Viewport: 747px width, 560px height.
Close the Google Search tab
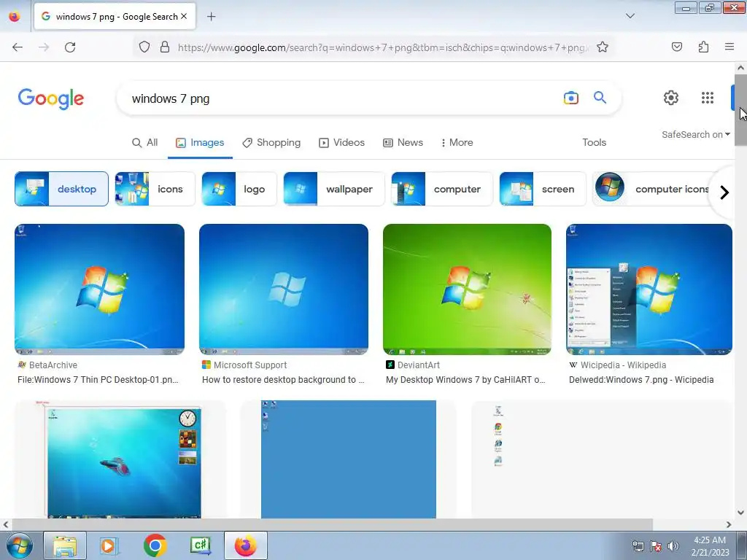pyautogui.click(x=184, y=16)
